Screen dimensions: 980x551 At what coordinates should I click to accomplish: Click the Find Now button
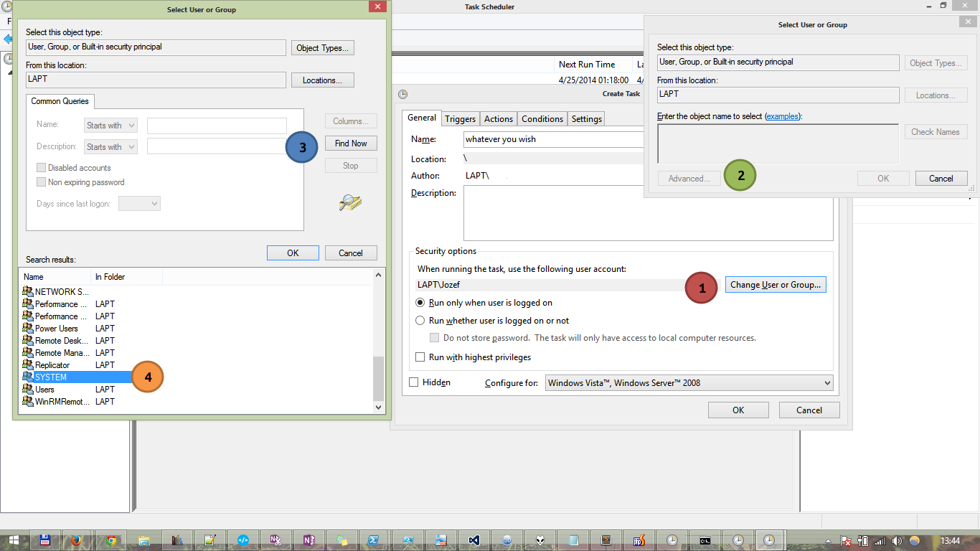point(351,143)
